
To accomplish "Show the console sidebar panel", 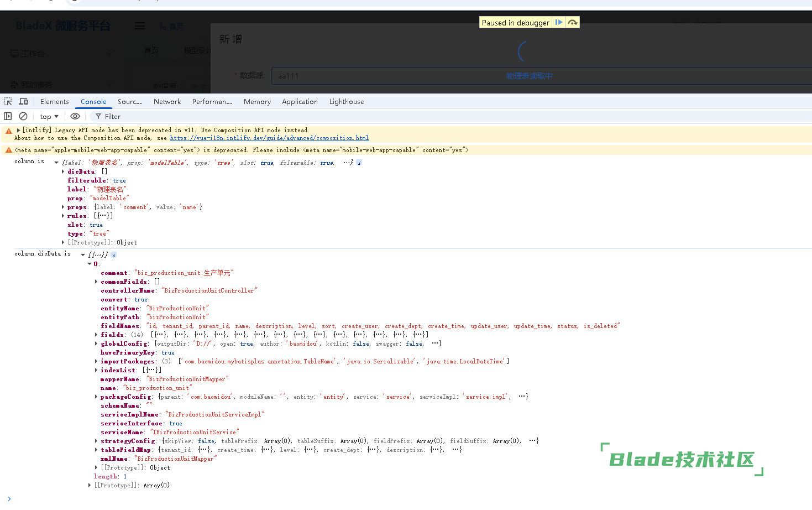I will 8,116.
